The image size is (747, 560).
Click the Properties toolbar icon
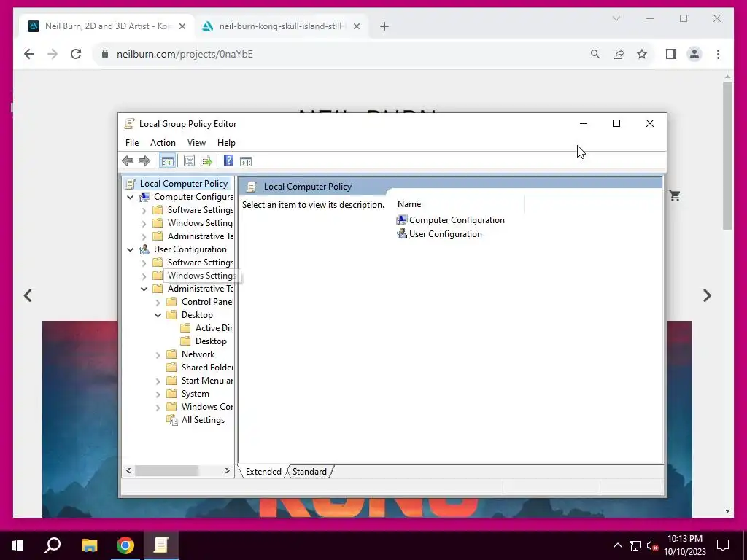point(189,161)
